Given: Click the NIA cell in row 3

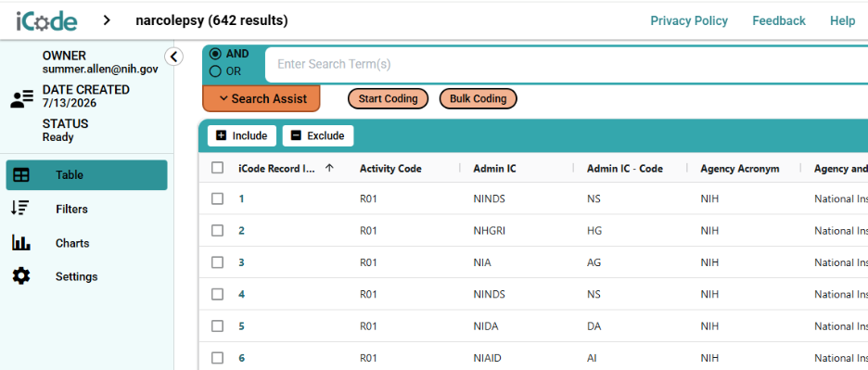Looking at the screenshot, I should click(x=482, y=262).
